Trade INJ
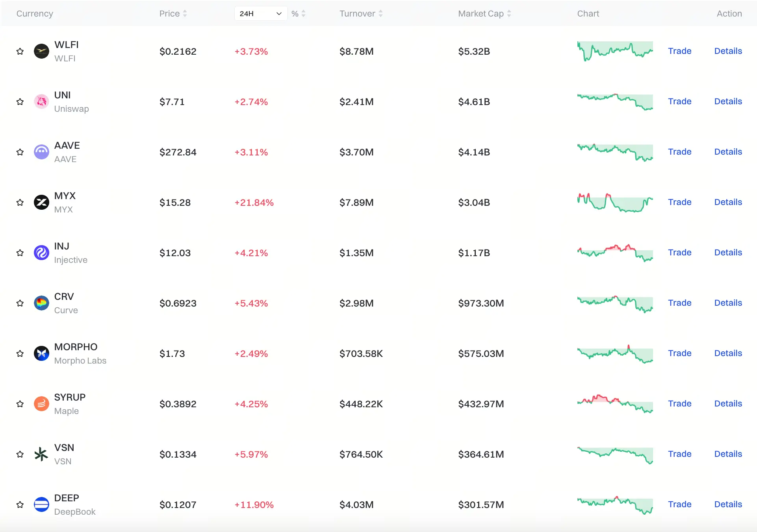Screen dimensions: 757x532 [679, 253]
